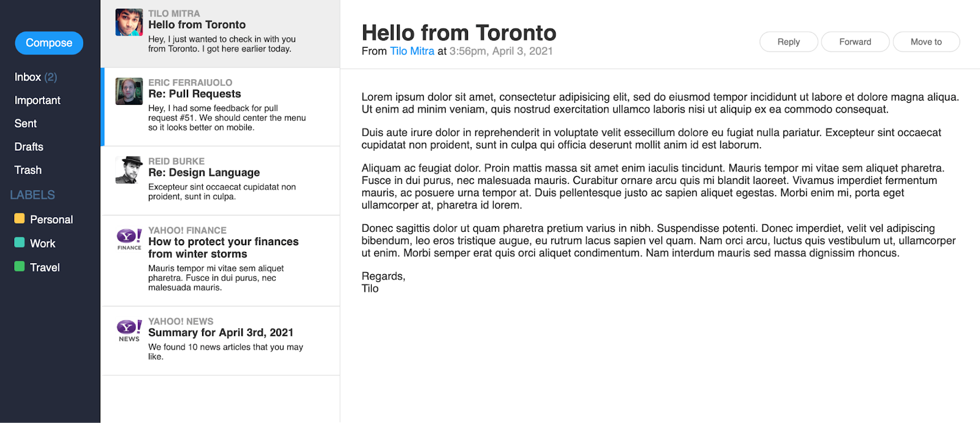
Task: Show the Drafts folder
Action: click(x=29, y=147)
